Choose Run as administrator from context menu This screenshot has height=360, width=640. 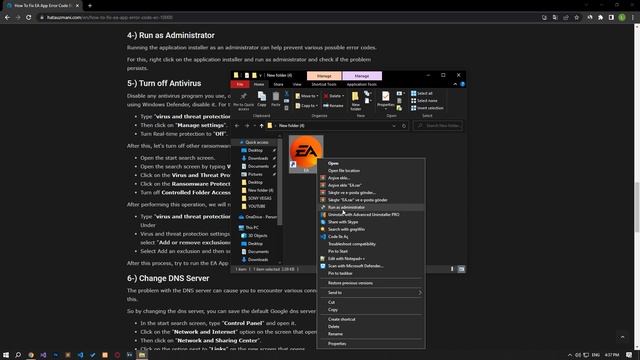coord(371,207)
